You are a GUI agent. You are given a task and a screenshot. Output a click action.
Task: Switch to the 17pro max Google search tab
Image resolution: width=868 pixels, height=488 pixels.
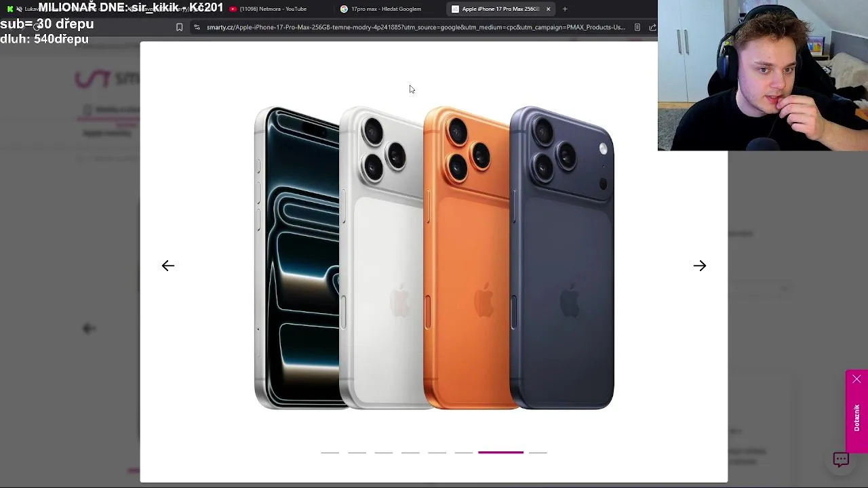[386, 9]
